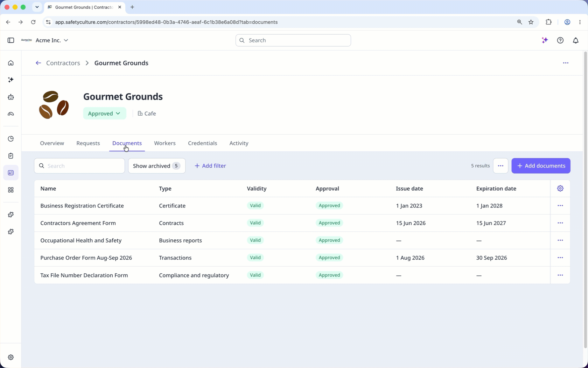Click the browser address bar URL
Viewport: 588px width, 368px height.
[x=166, y=22]
